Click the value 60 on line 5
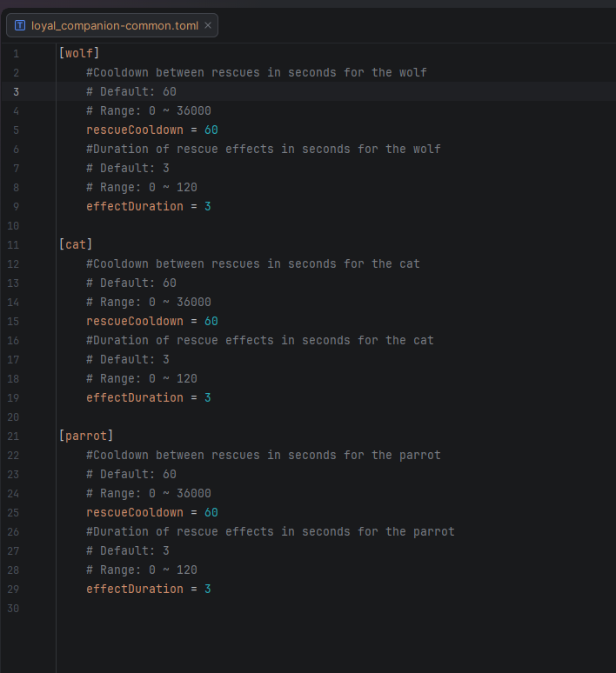 [x=211, y=130]
